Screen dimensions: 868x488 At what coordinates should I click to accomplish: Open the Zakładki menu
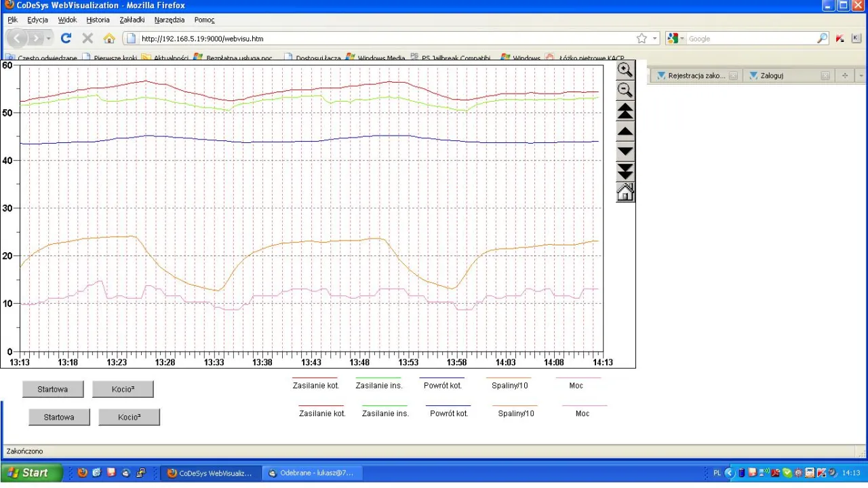pos(132,20)
